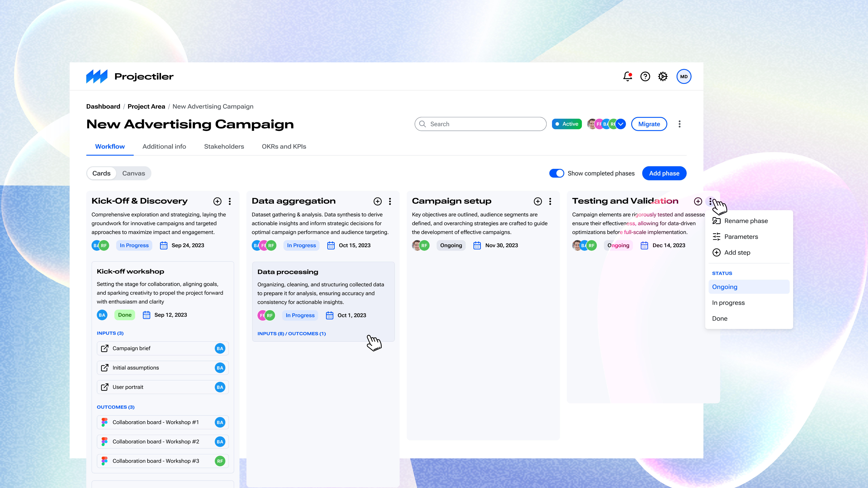Click the calendar icon next to Oct 15, 2023

click(x=331, y=245)
